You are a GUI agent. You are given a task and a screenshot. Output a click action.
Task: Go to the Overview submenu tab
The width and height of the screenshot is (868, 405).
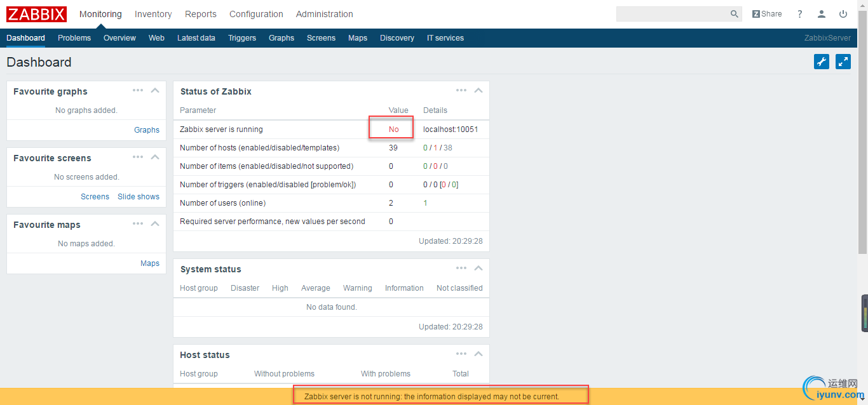point(119,38)
